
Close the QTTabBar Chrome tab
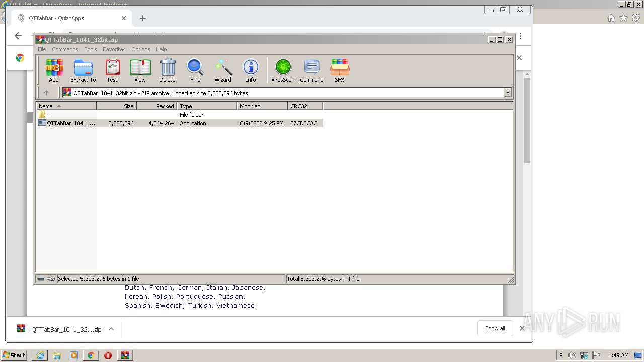(x=124, y=18)
